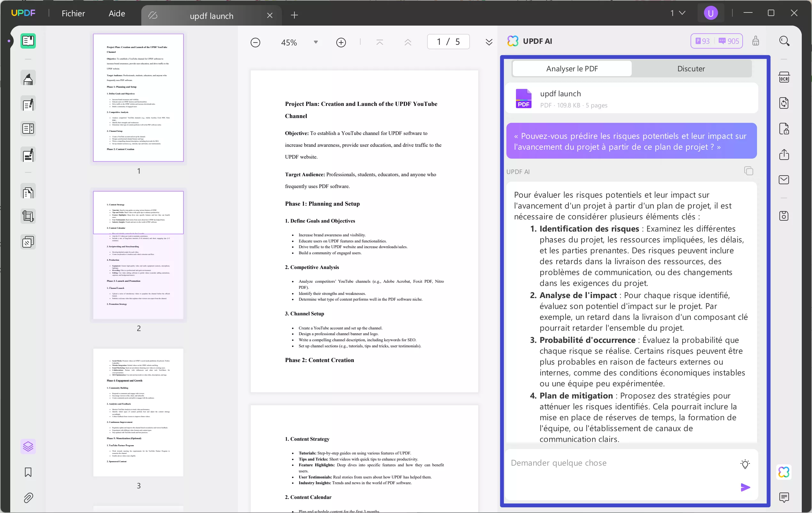Screen dimensions: 812x513
Task: Toggle reader mode icon in sidebar
Action: click(28, 41)
